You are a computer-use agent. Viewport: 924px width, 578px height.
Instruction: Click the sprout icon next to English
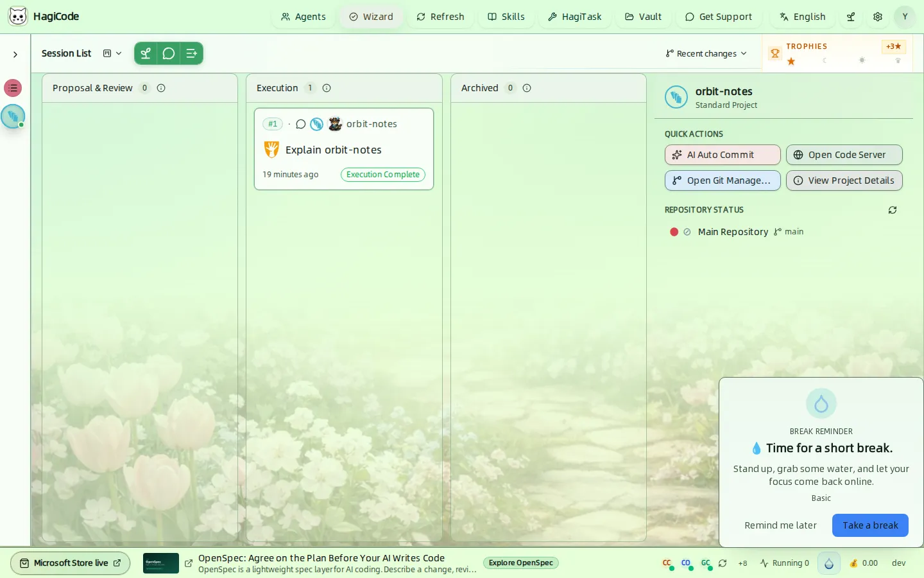click(851, 17)
